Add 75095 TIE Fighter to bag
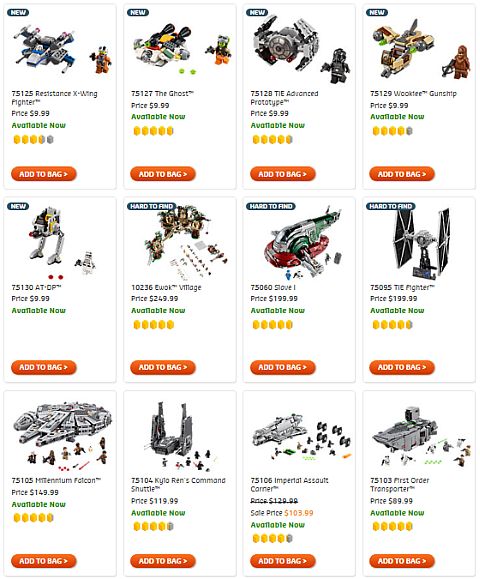480x579 pixels. pyautogui.click(x=402, y=367)
